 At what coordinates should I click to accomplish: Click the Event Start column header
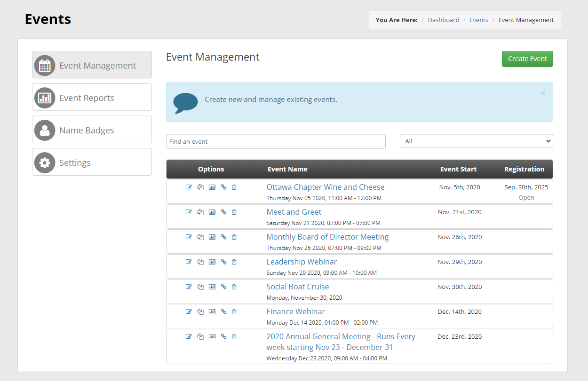click(458, 169)
